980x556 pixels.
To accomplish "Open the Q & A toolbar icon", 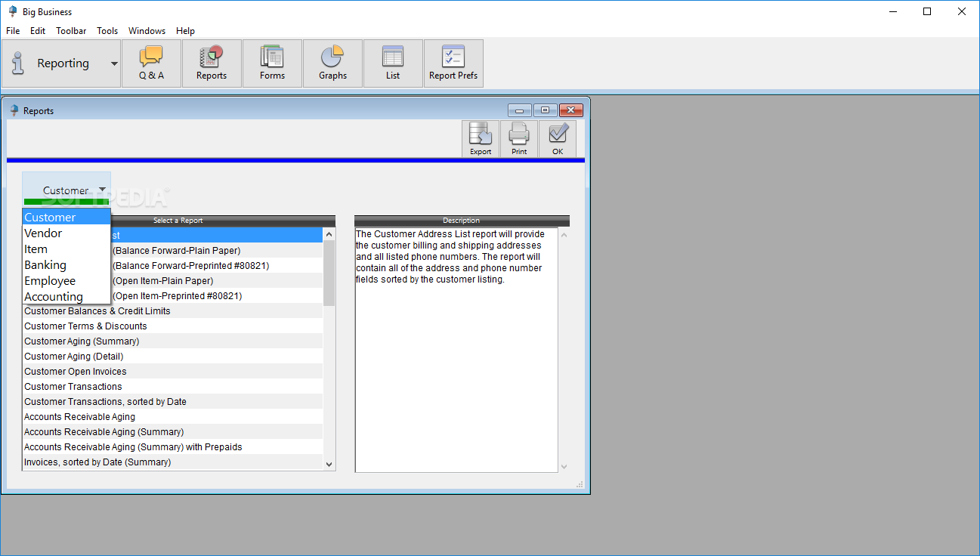I will pos(151,63).
